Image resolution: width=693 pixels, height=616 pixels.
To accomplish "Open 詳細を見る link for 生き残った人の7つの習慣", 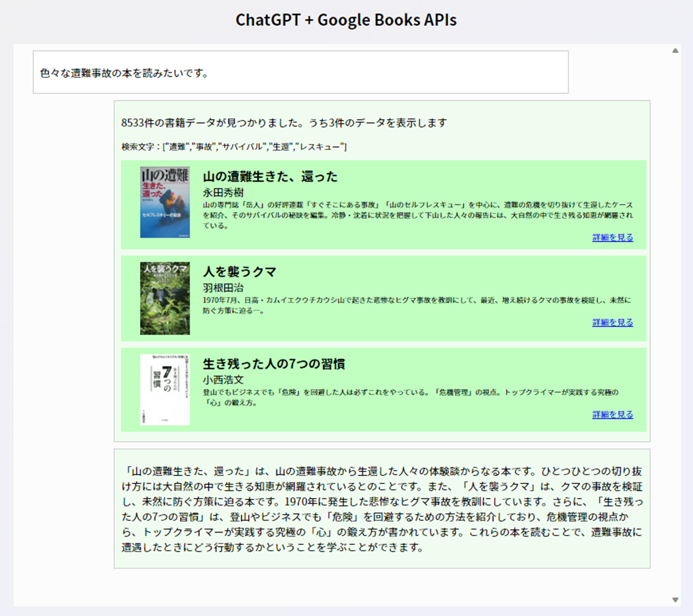I will [613, 414].
